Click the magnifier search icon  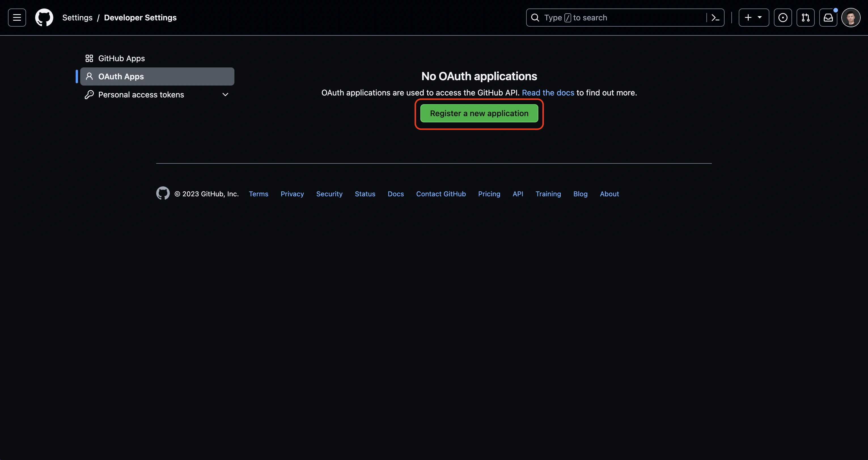pyautogui.click(x=535, y=18)
